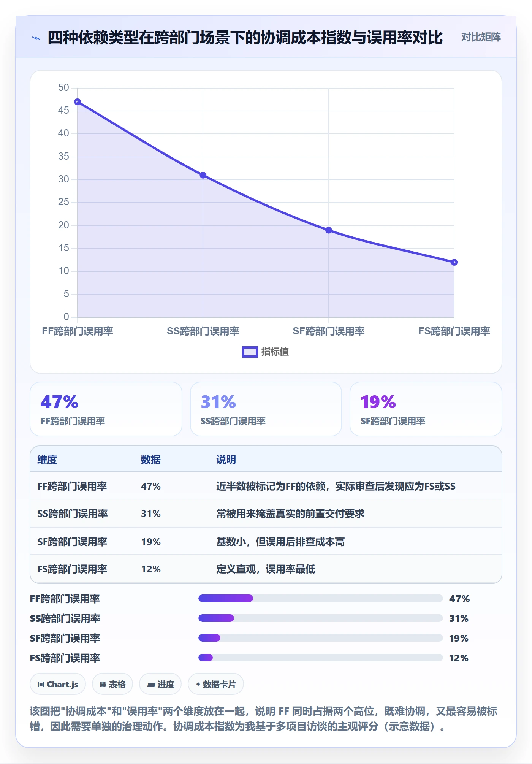
Task: Click the 基数小，但误用后排查成本高 description
Action: pos(280,542)
